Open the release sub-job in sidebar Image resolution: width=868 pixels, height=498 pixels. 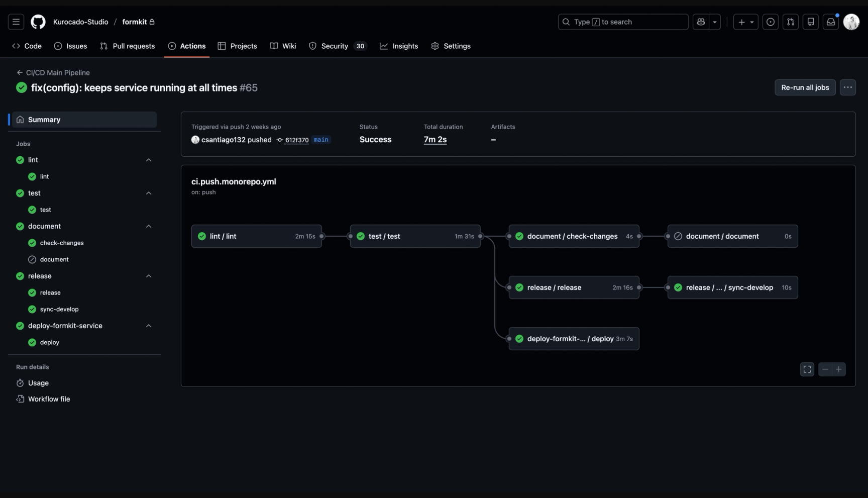coord(50,293)
